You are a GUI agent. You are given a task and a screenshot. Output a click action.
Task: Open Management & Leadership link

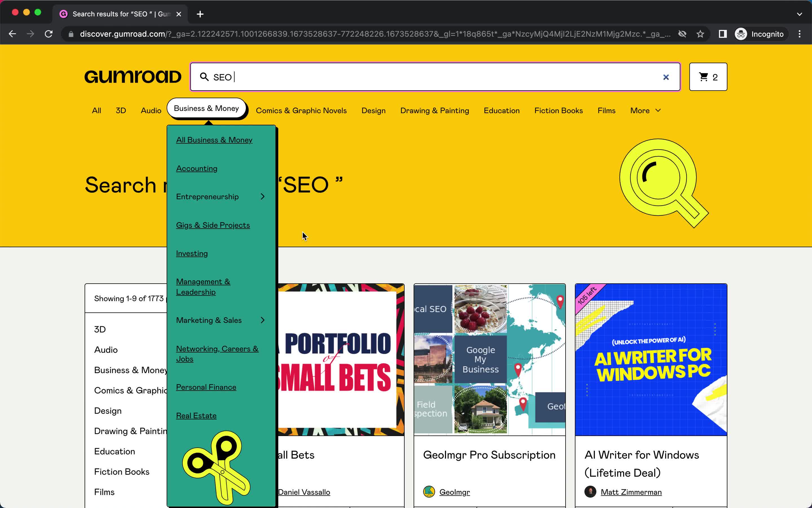203,287
